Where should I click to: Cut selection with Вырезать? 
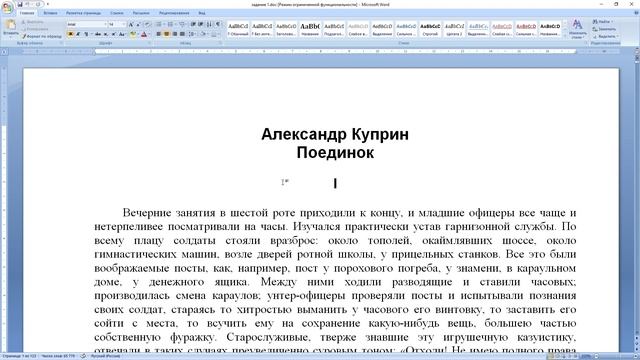[x=33, y=22]
